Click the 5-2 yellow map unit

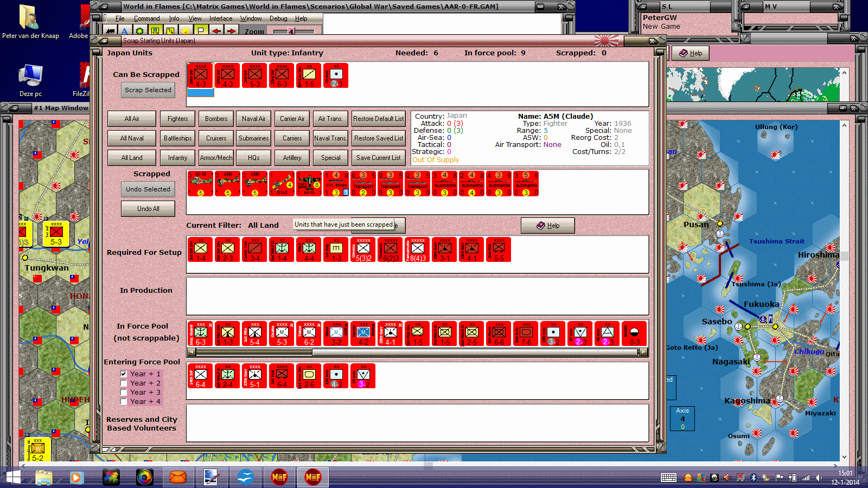(x=37, y=450)
